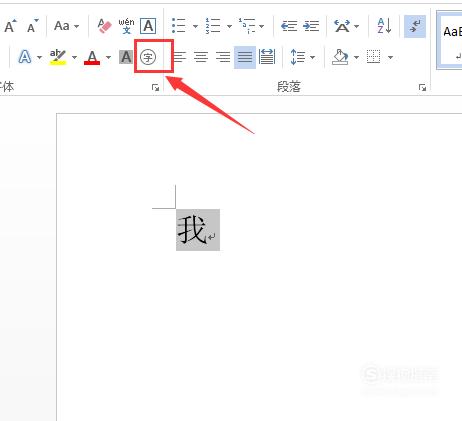Viewport: 462px width, 421px height.
Task: Expand the Shading dropdown arrow
Action: point(356,57)
